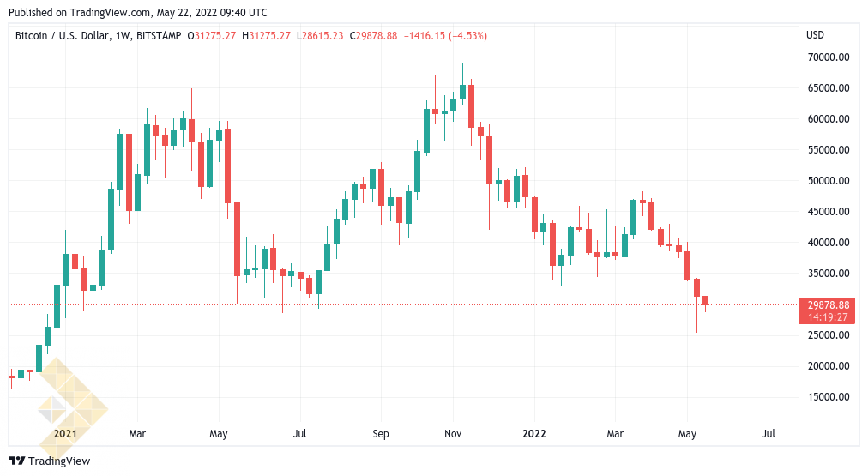
Task: Click the open price O31275.27 value
Action: tap(212, 36)
